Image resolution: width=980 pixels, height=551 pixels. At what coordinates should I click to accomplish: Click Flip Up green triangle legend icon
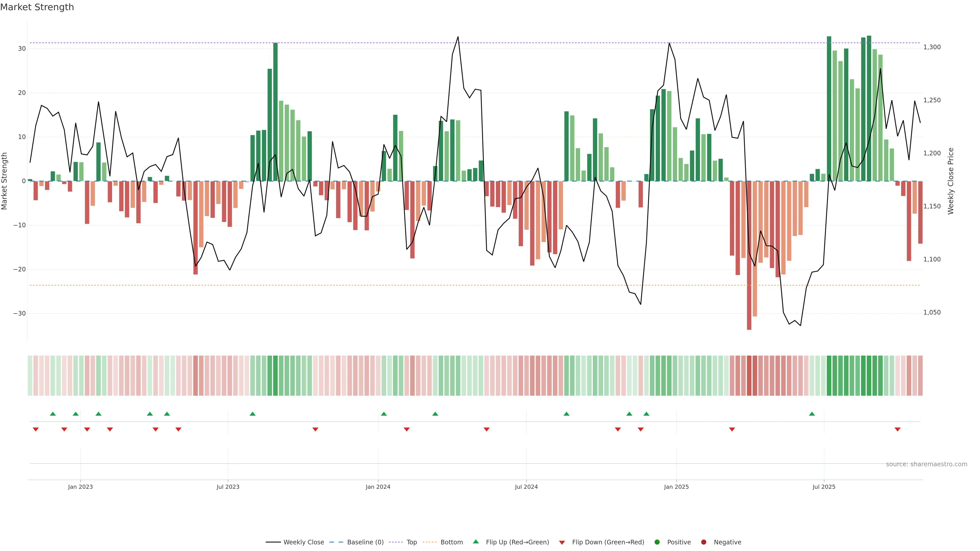pos(475,542)
